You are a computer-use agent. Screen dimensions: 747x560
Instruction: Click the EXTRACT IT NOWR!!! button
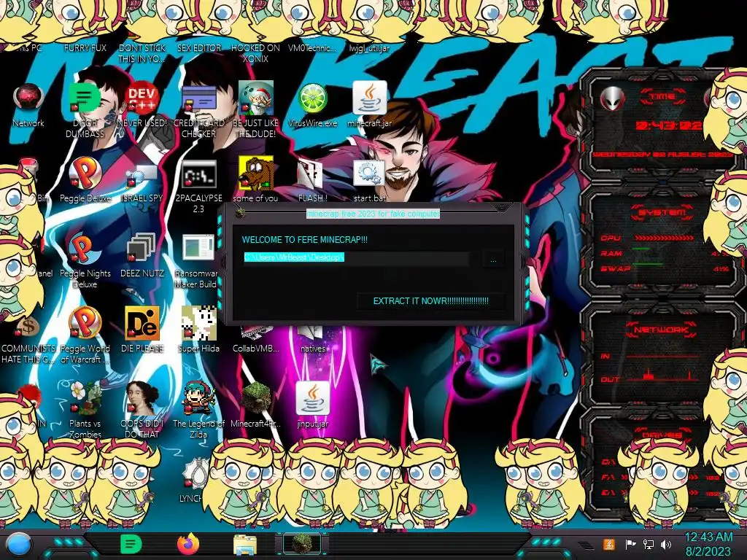(430, 301)
